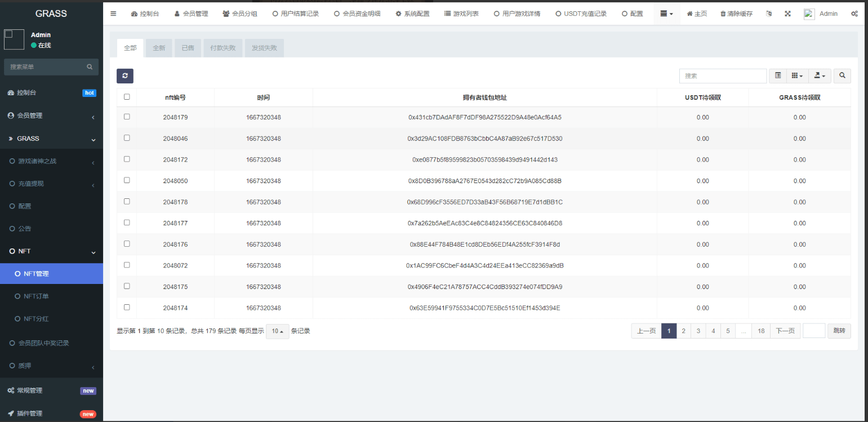Viewport: 868px width, 422px height.
Task: Check the row checkbox for nft 2048179
Action: point(127,117)
